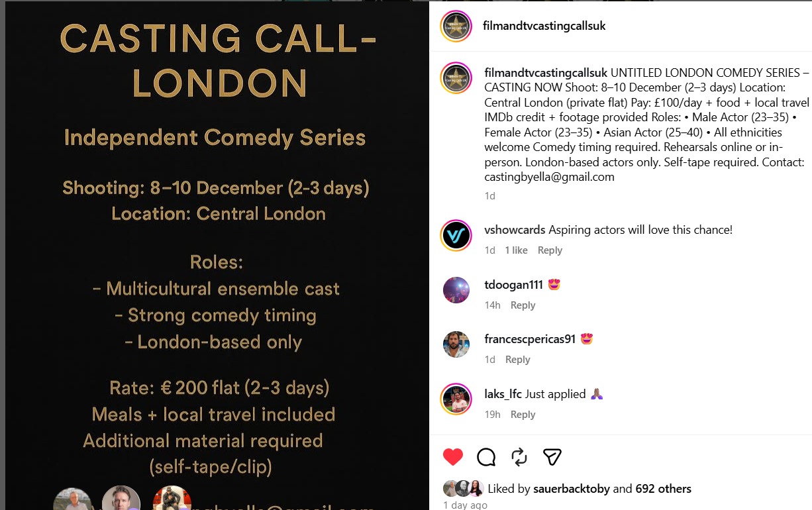Open laks_lfc profile avatar

(x=456, y=399)
